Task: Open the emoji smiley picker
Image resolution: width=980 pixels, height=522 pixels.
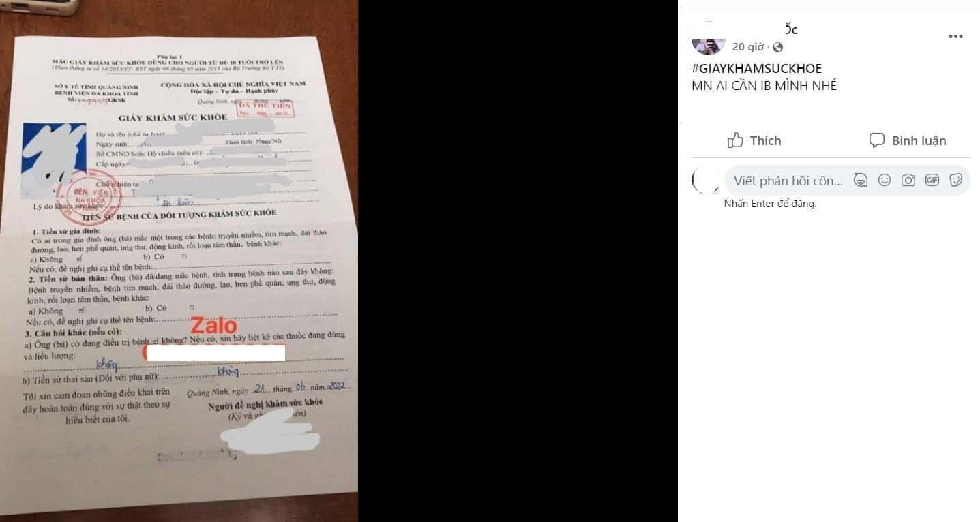Action: click(x=885, y=181)
